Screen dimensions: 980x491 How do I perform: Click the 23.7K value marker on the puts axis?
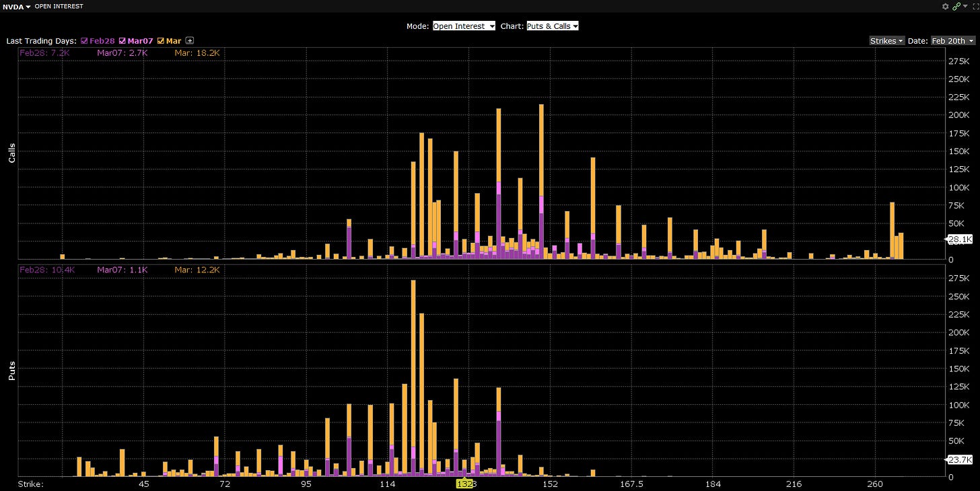[960, 459]
